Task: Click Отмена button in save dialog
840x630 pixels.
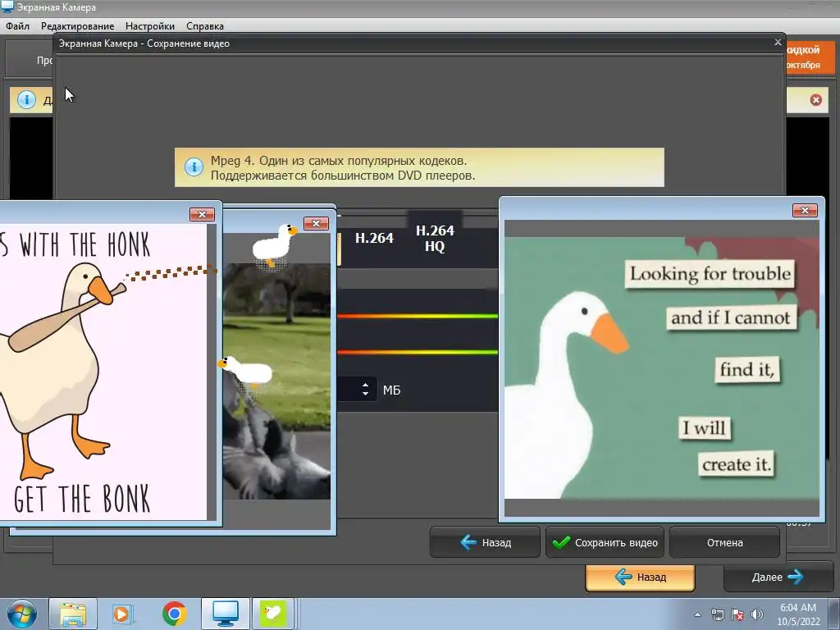Action: point(725,543)
